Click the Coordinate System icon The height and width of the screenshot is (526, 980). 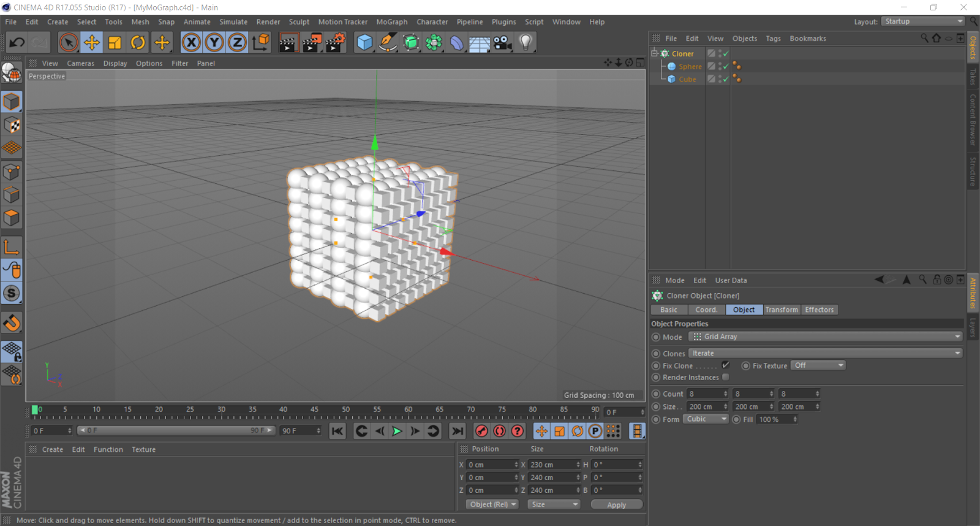coord(261,42)
